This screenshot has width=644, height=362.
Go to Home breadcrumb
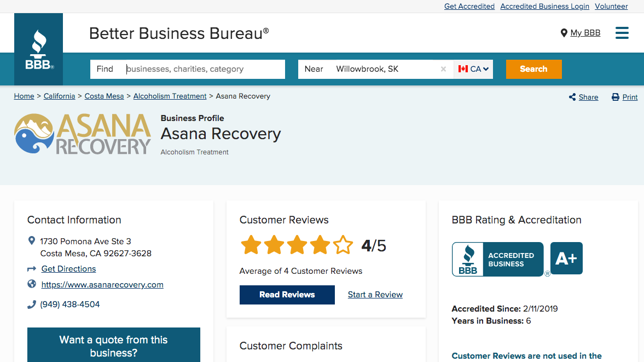click(x=24, y=96)
